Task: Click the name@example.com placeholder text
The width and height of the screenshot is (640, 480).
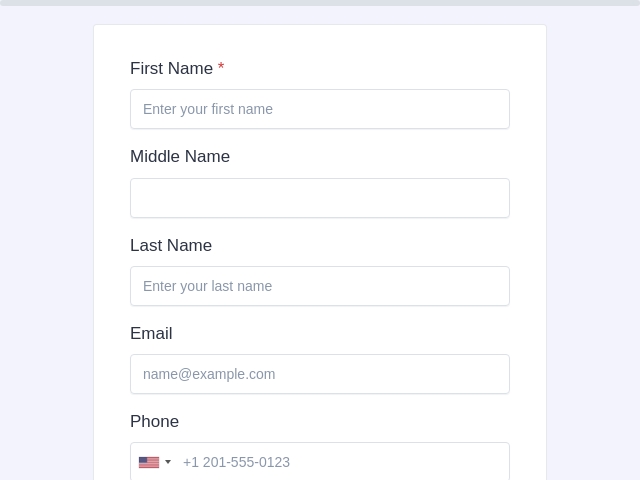Action: coord(209,374)
